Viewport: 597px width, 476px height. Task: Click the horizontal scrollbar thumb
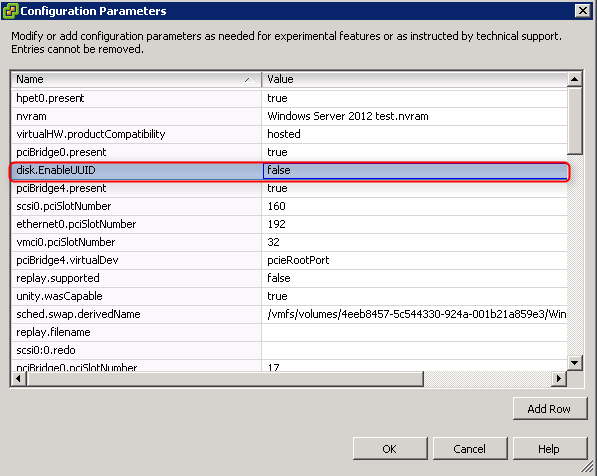[x=225, y=379]
